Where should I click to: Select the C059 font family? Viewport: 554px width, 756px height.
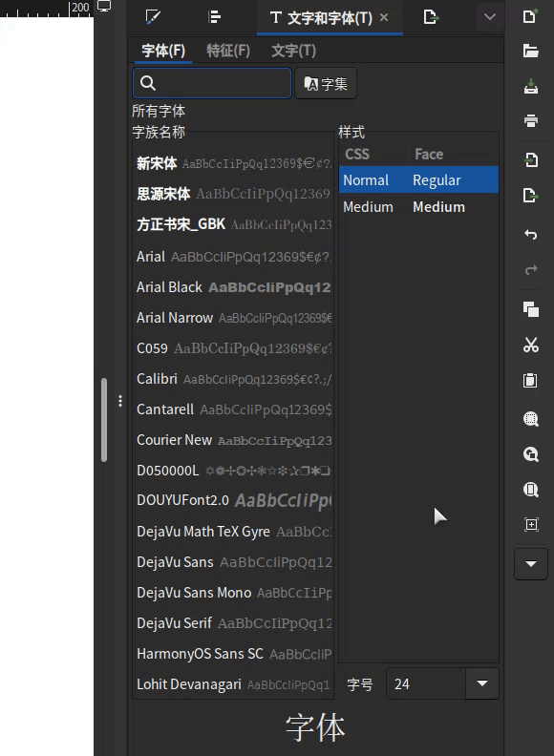point(234,348)
